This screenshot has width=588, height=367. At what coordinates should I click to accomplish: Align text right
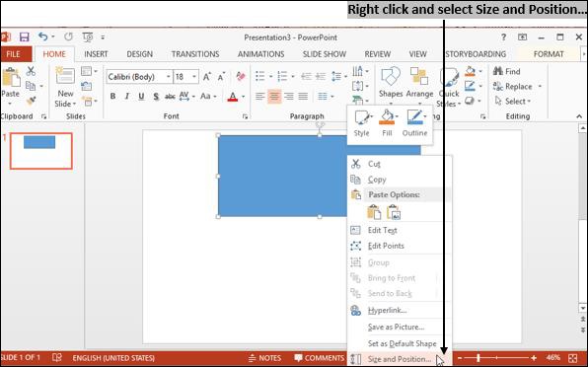coord(289,97)
